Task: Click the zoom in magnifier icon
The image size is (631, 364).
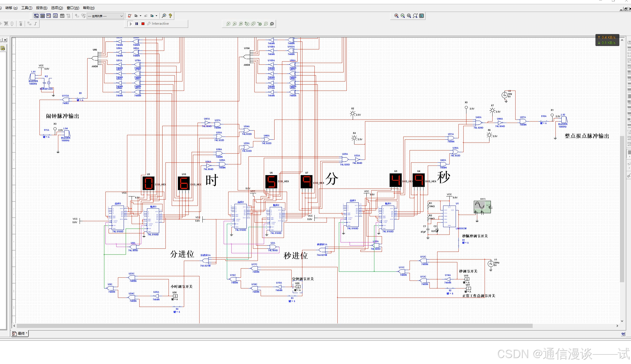Action: tap(396, 16)
